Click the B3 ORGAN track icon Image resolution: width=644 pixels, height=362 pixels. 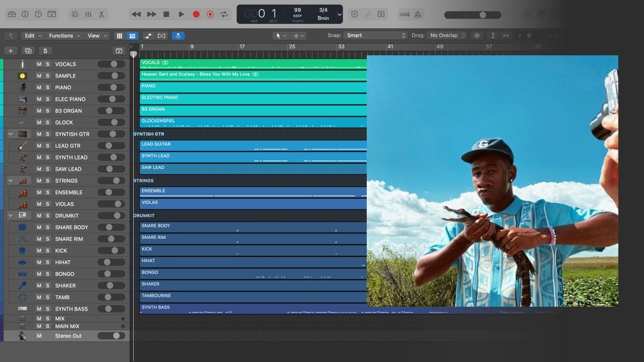coord(23,111)
